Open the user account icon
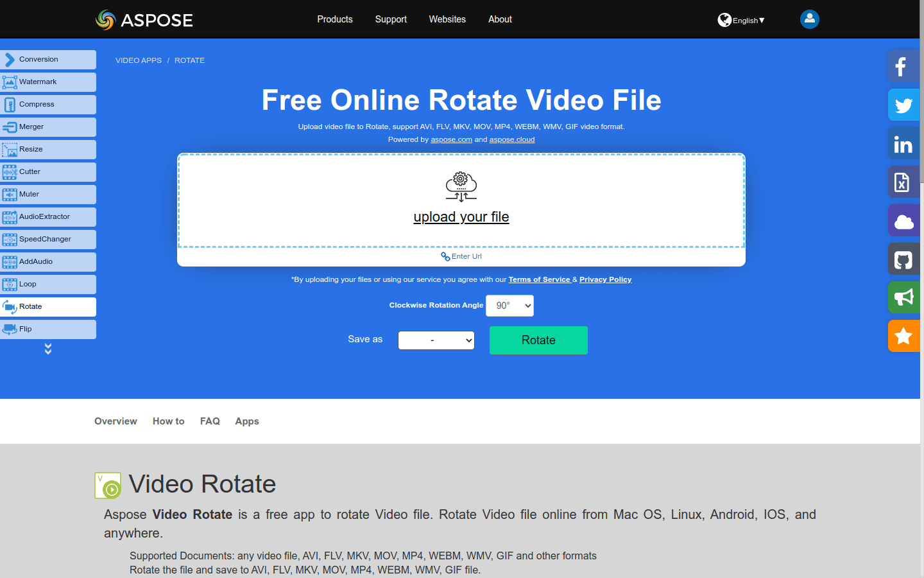 pos(809,19)
